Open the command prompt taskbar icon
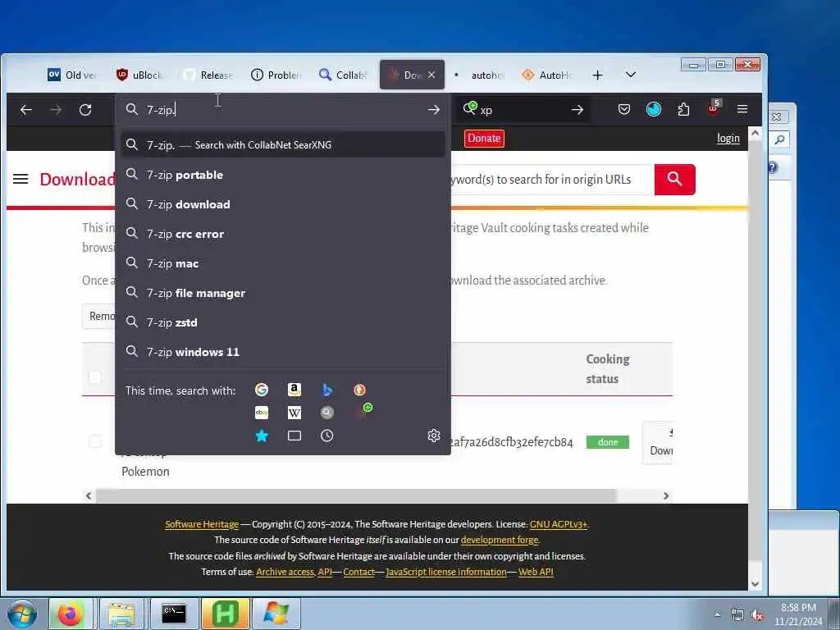This screenshot has height=630, width=840. (174, 614)
